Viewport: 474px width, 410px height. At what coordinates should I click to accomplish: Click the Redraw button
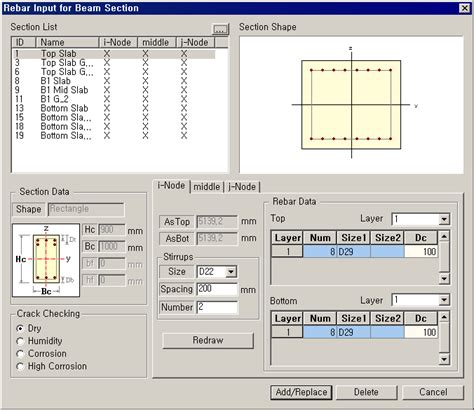(208, 340)
